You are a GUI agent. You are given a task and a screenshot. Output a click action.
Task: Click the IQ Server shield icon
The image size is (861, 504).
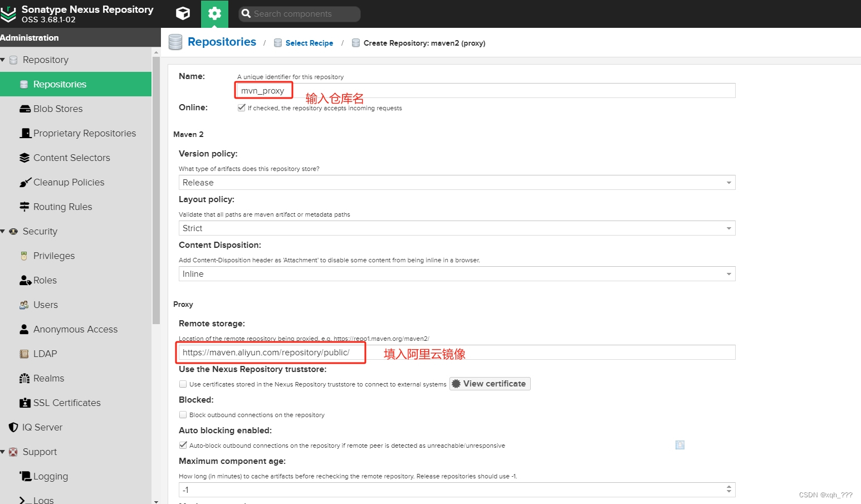[13, 427]
